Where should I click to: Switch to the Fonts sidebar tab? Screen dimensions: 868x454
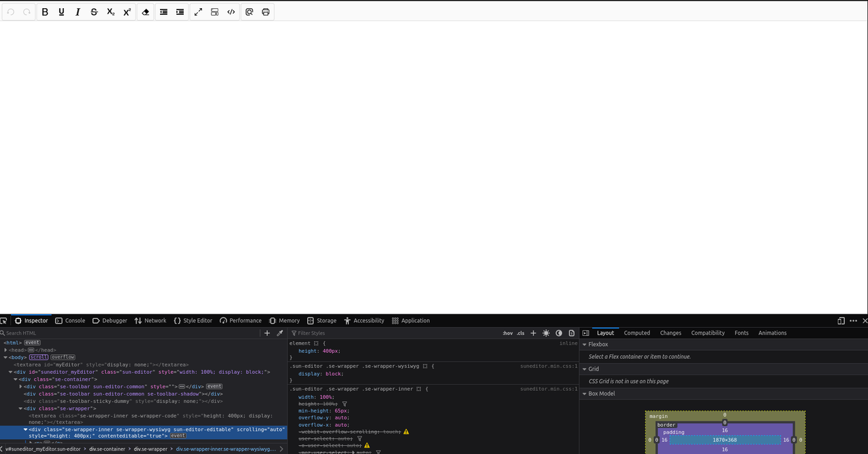click(741, 333)
